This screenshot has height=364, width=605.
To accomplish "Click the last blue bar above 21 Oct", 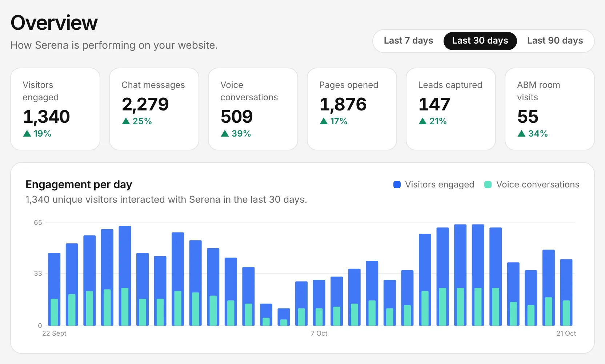I will pos(566,292).
